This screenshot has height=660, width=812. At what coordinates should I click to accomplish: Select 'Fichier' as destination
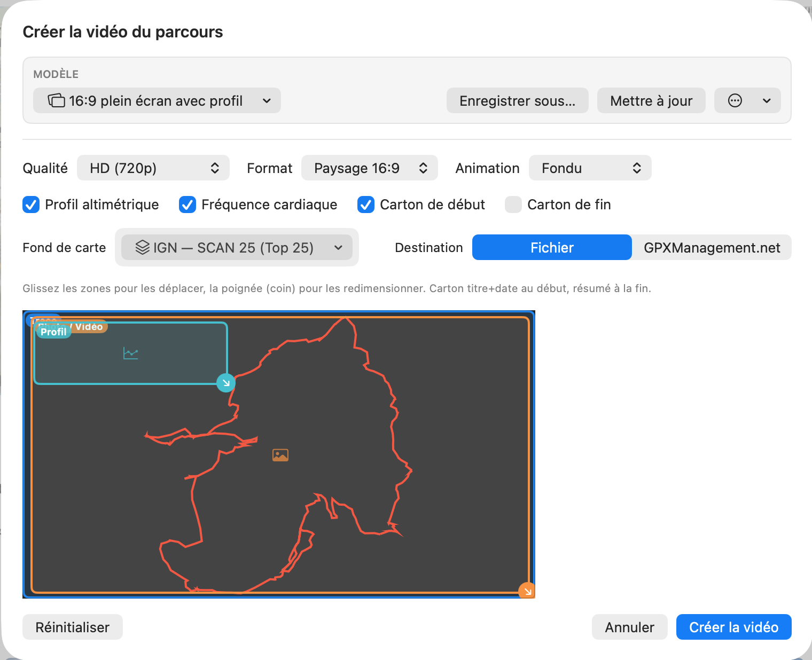click(552, 247)
